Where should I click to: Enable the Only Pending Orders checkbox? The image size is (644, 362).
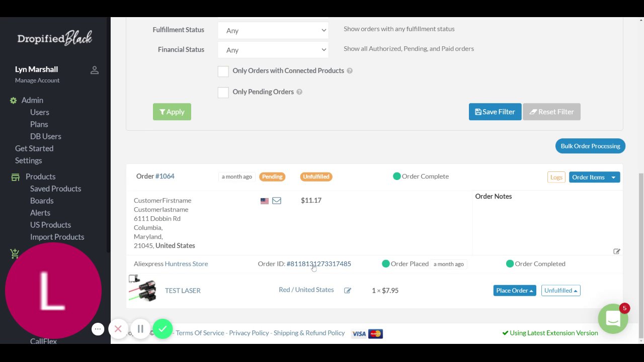pyautogui.click(x=223, y=93)
